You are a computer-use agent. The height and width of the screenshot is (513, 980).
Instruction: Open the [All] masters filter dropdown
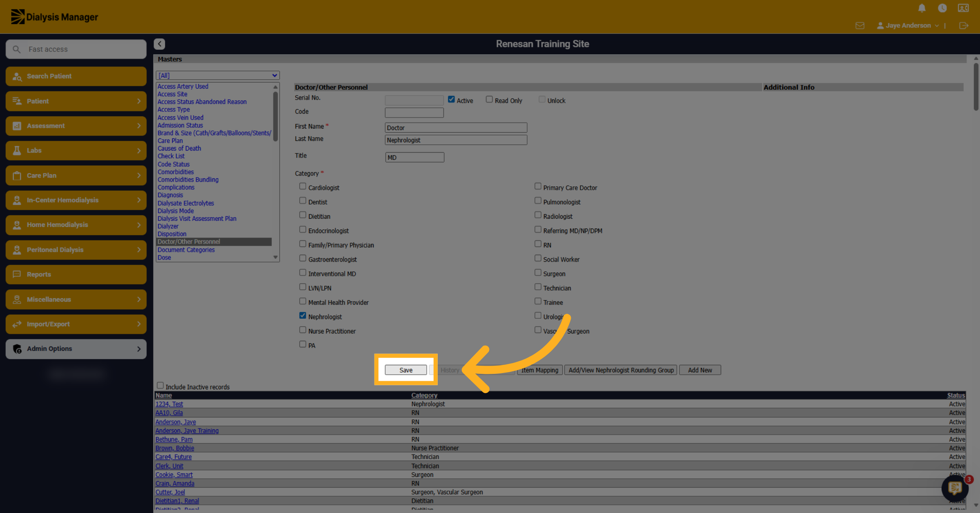218,76
